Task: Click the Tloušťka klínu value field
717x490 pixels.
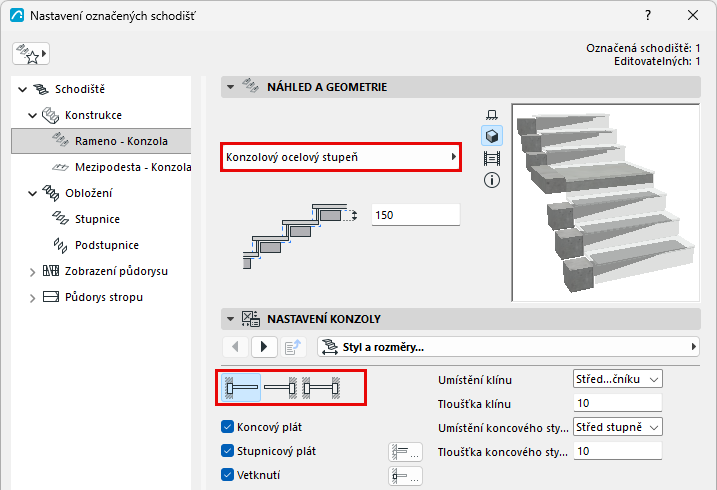Action: coord(617,403)
